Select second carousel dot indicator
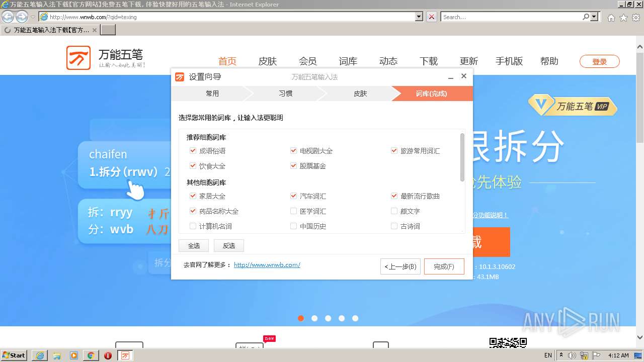Viewport: 644px width, 362px height. point(314,318)
